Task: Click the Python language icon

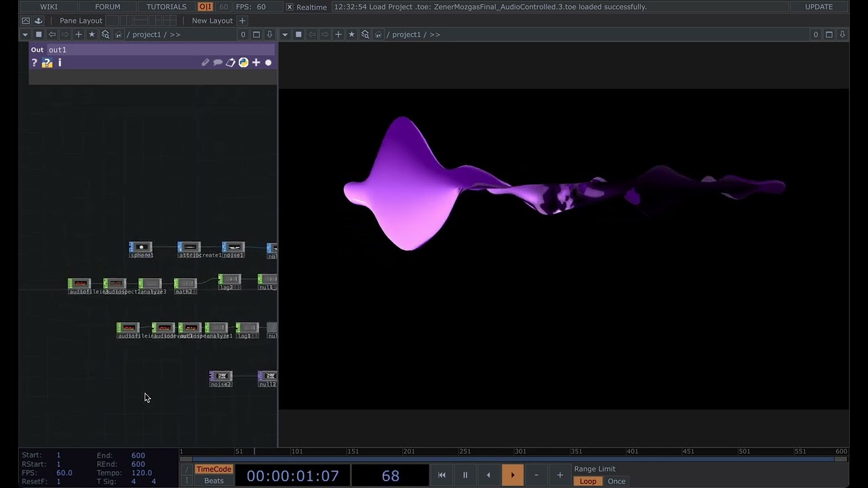Action: (x=243, y=62)
